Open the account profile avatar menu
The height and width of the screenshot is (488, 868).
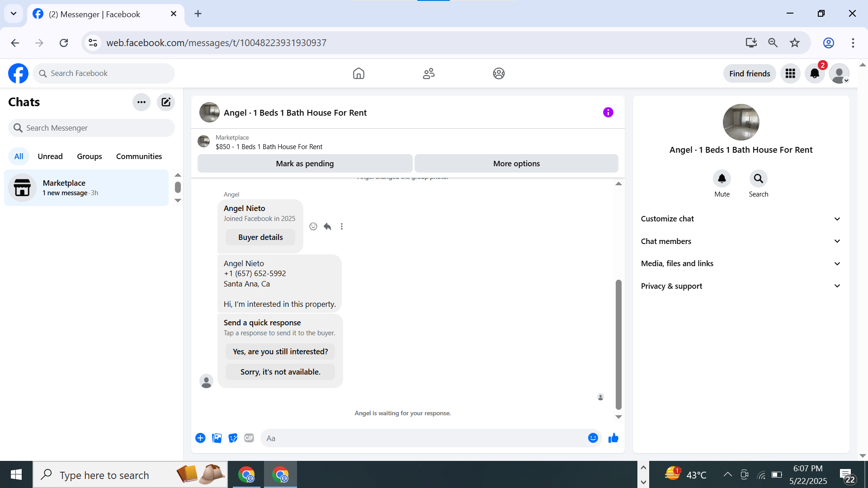click(x=839, y=73)
